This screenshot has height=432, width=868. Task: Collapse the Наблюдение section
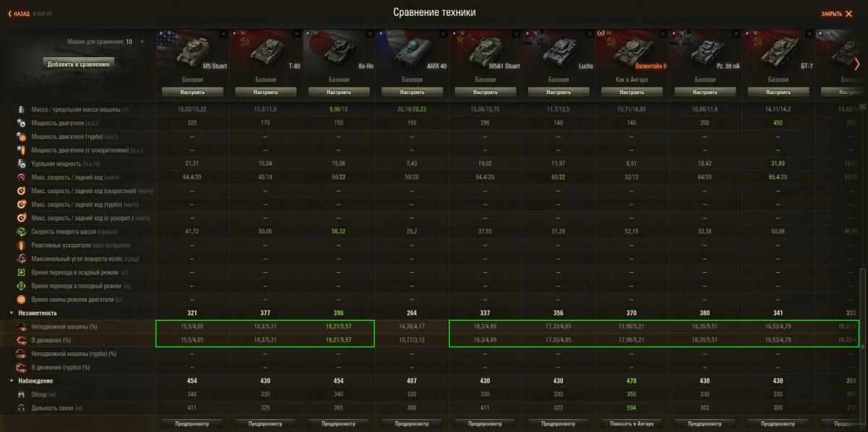(12, 381)
